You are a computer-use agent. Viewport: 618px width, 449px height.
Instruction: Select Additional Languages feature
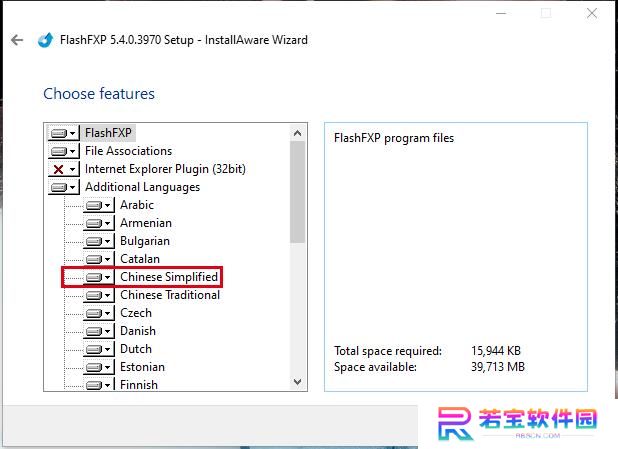142,187
